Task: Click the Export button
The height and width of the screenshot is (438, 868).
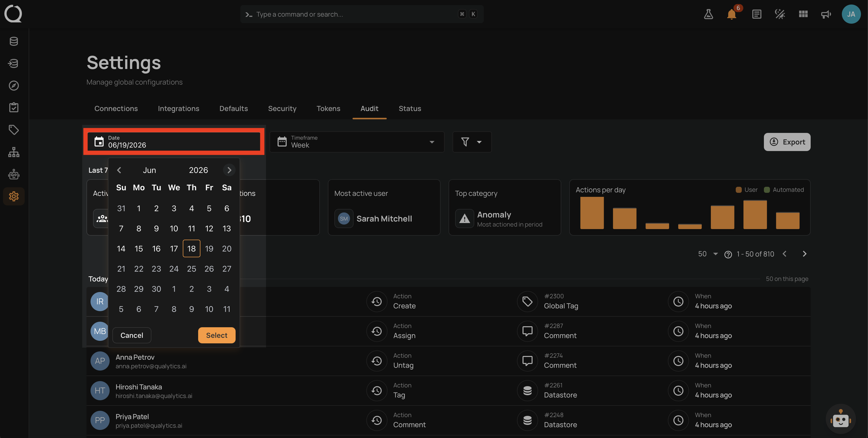Action: (787, 142)
